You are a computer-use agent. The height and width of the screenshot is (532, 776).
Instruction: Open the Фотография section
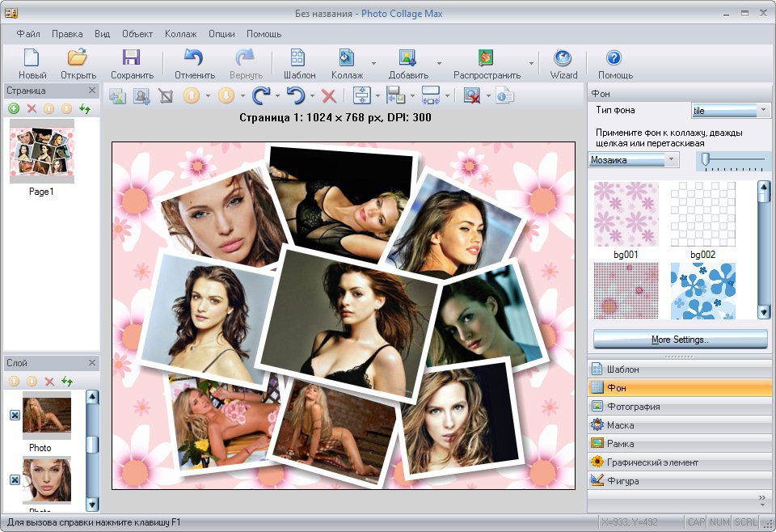pos(680,407)
